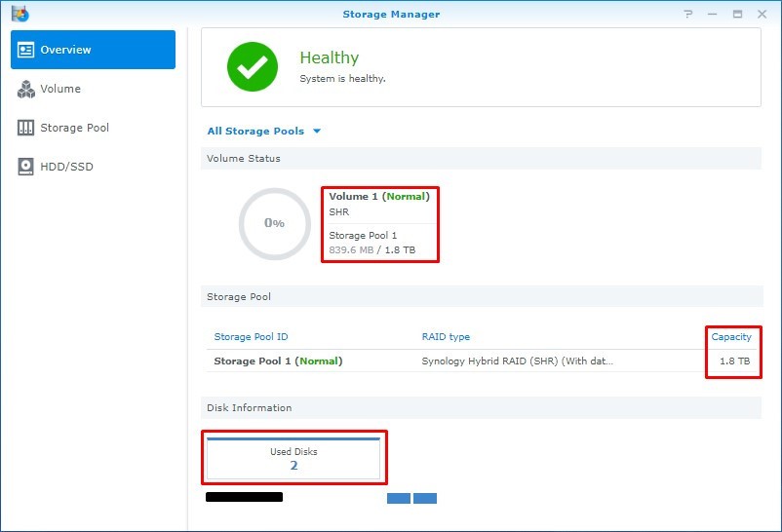Open the HDD/SSD section
The image size is (782, 532).
[x=93, y=167]
